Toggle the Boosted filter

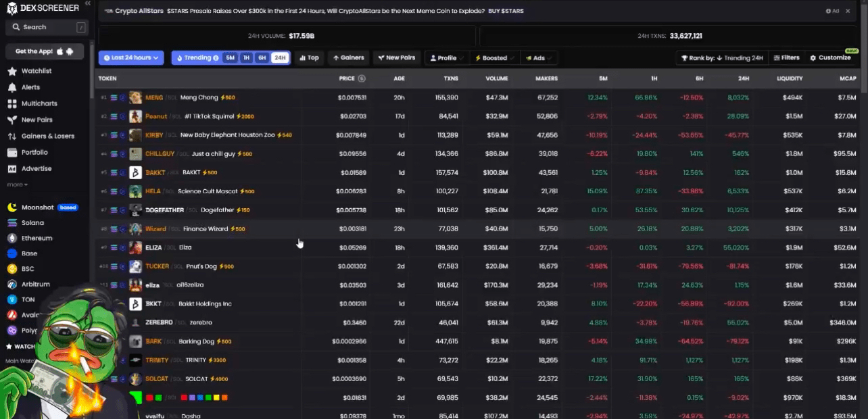point(493,58)
